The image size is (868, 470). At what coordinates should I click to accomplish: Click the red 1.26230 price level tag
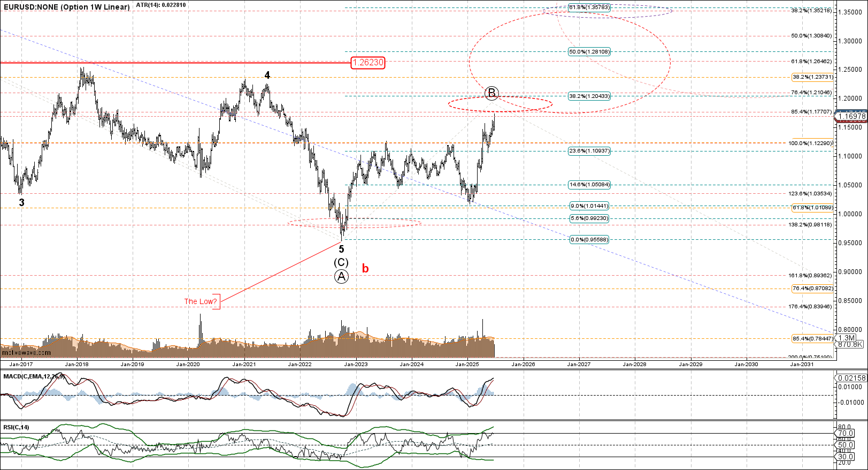(x=367, y=63)
